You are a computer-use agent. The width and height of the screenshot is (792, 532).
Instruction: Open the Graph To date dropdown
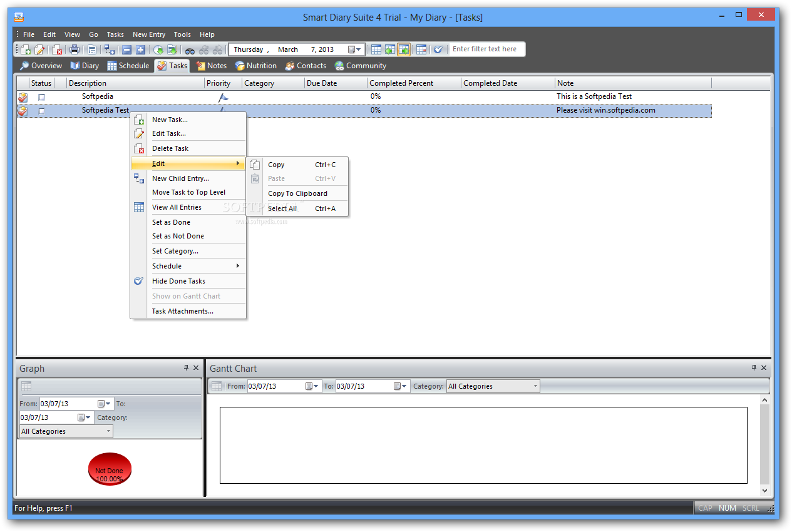(x=85, y=417)
